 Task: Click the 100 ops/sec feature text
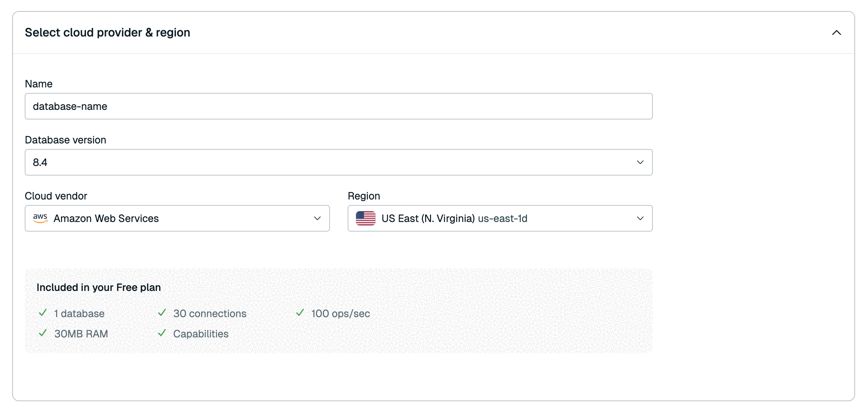pos(340,313)
